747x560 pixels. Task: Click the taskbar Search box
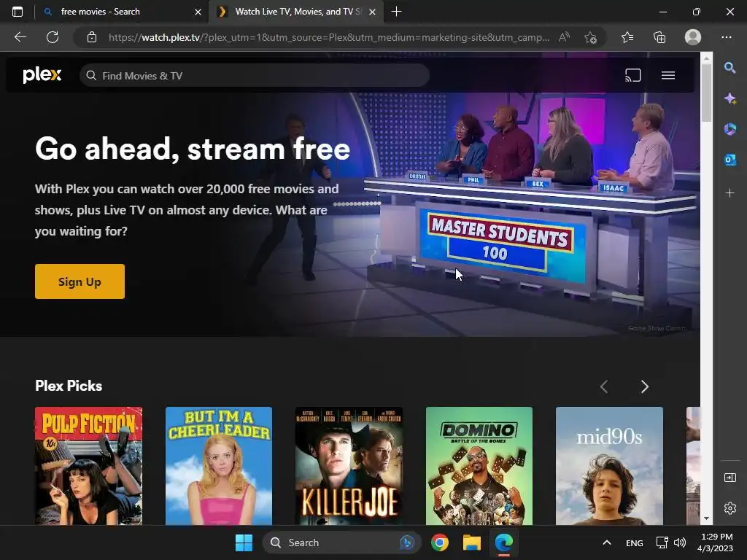point(341,542)
